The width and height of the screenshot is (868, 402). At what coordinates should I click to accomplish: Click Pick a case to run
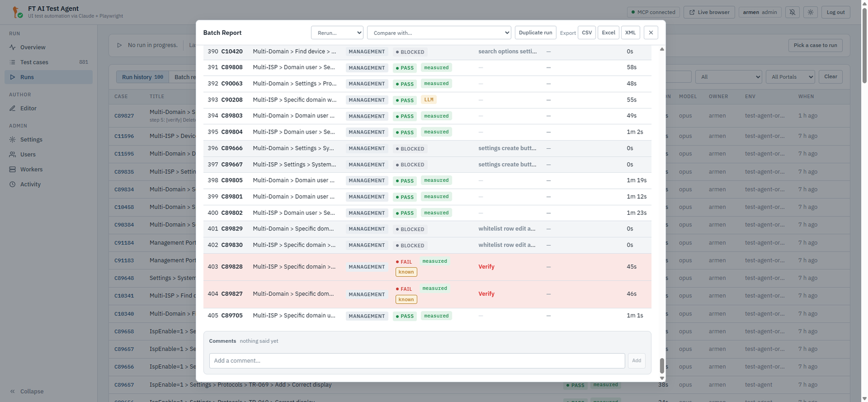click(815, 45)
